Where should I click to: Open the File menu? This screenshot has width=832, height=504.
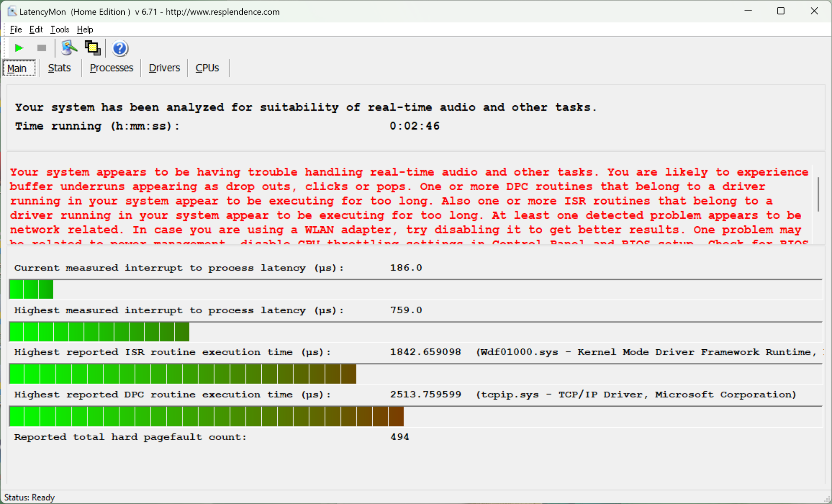(16, 29)
